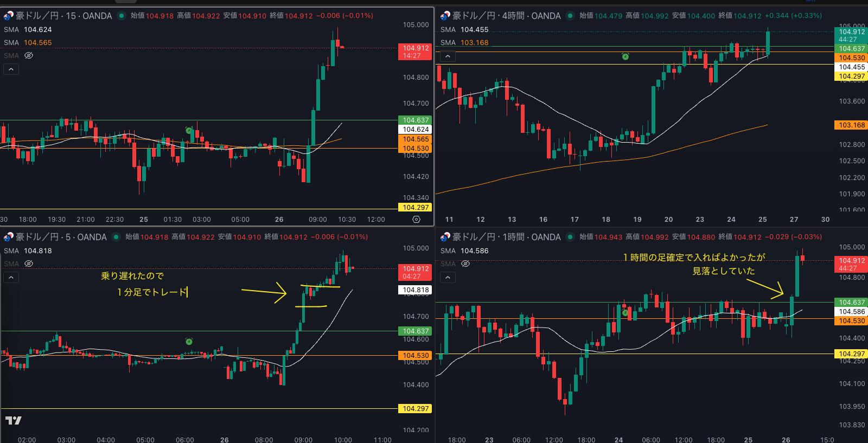Select the SMA 104.586 indicator on the 1時間 chart

(x=464, y=251)
